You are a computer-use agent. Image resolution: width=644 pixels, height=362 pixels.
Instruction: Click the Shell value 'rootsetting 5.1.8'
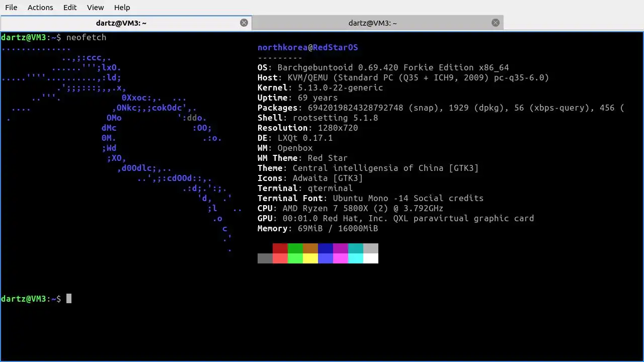coord(335,118)
